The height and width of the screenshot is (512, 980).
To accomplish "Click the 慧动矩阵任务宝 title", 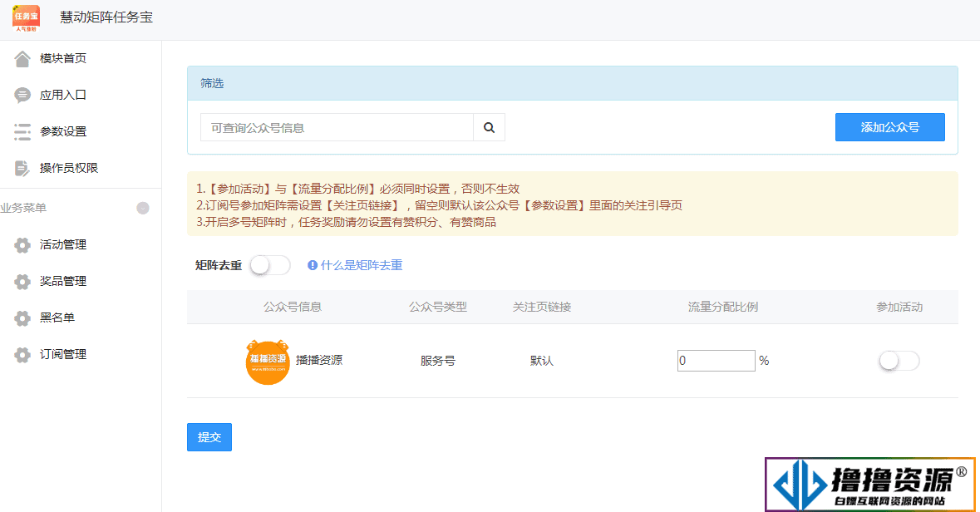I will 106,17.
